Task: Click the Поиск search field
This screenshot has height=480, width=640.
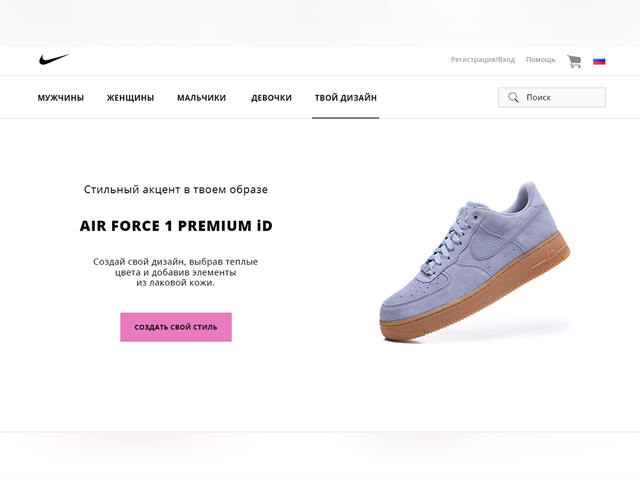Action: pyautogui.click(x=552, y=97)
